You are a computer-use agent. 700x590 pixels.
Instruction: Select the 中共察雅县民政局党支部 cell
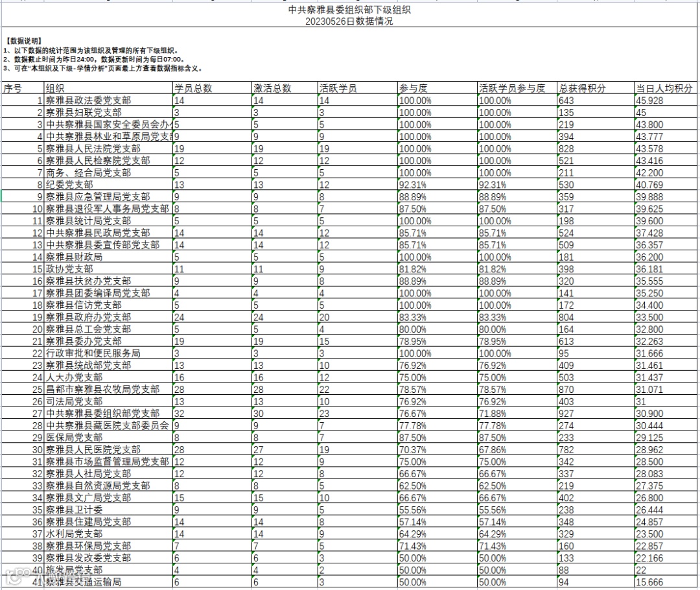pos(108,233)
